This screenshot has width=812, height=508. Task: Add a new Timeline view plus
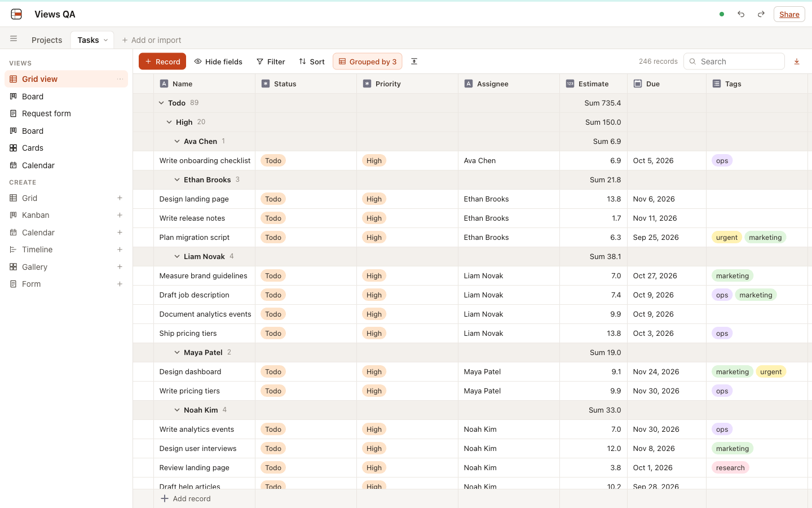coord(120,249)
